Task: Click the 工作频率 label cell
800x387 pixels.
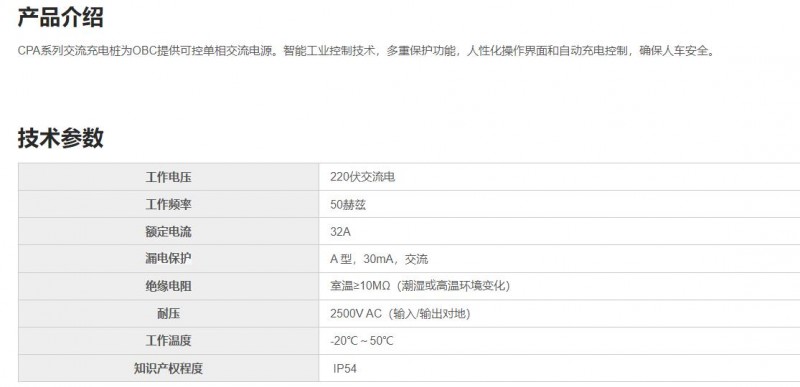Action: 168,204
